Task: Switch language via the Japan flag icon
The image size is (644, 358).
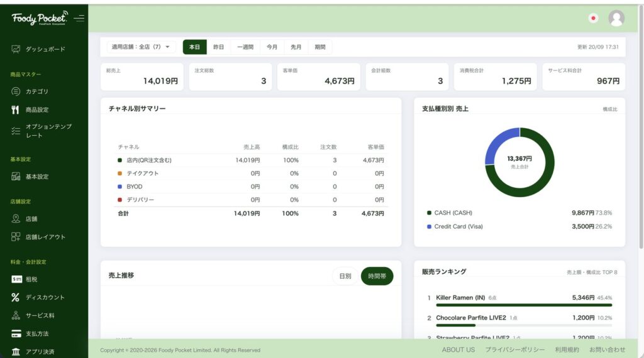Action: 593,18
